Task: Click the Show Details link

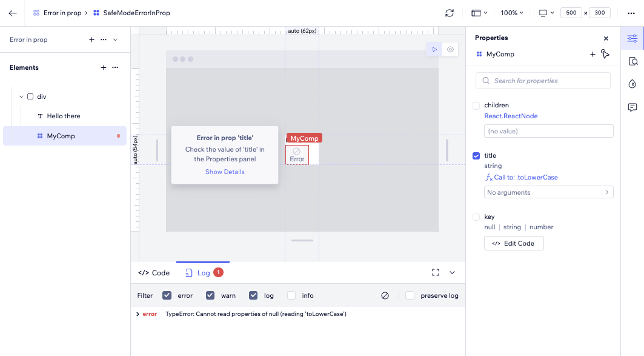Action: click(225, 172)
